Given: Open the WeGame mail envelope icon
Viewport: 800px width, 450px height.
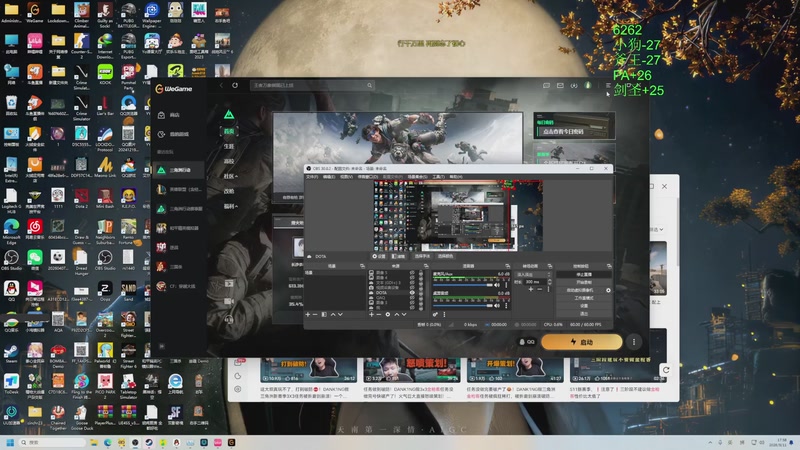Looking at the screenshot, I should pyautogui.click(x=560, y=85).
